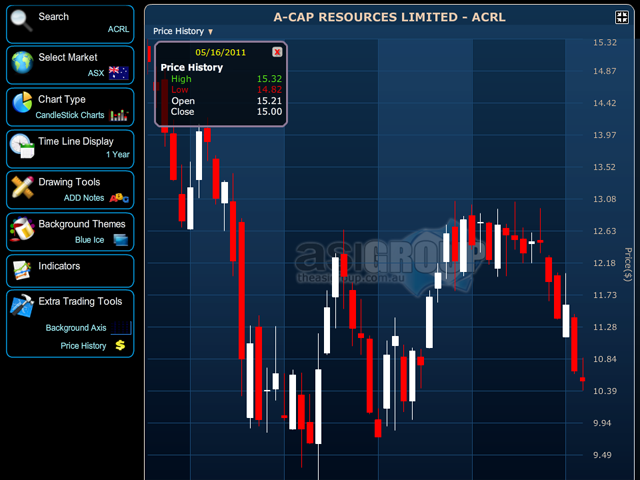This screenshot has width=640, height=480.
Task: Click the Background Axis label
Action: (x=76, y=328)
